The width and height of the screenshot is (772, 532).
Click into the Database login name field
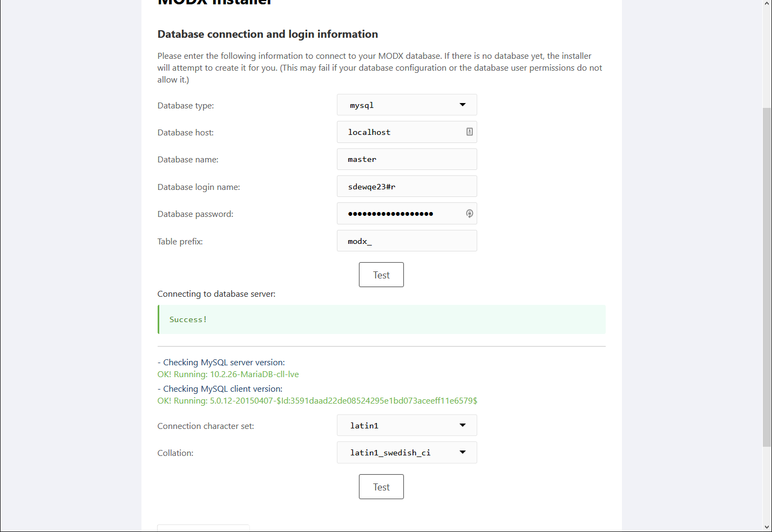(407, 186)
